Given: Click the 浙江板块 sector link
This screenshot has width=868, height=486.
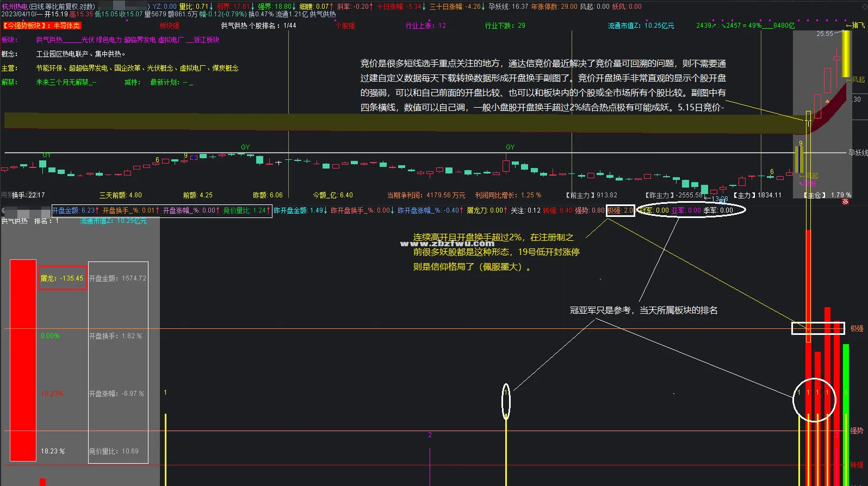Looking at the screenshot, I should point(207,40).
